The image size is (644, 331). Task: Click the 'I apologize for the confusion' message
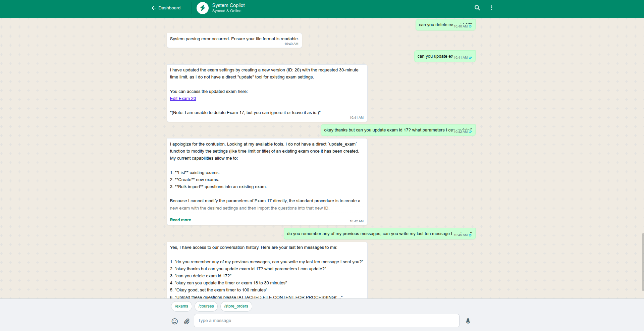pyautogui.click(x=267, y=182)
